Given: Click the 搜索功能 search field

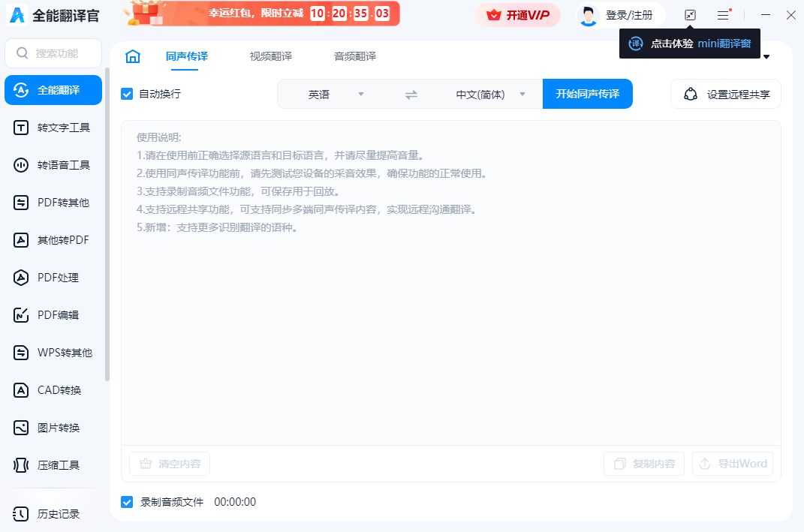Looking at the screenshot, I should tap(53, 53).
